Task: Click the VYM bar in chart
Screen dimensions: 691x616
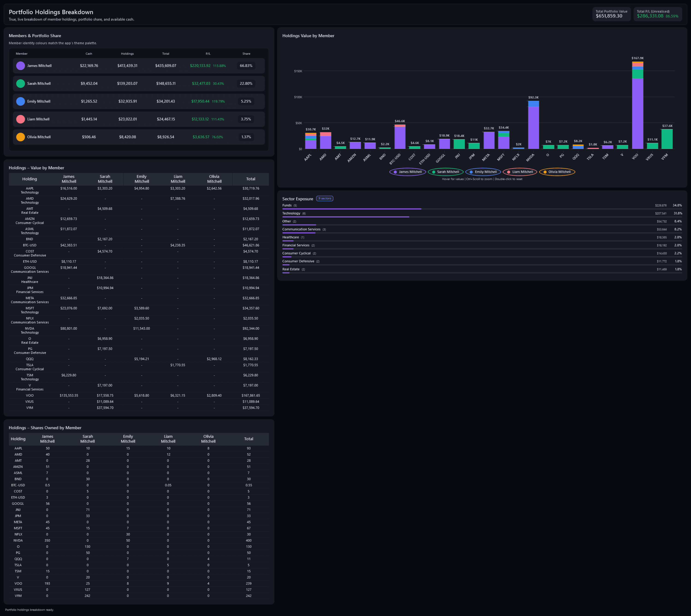Action: click(x=667, y=139)
